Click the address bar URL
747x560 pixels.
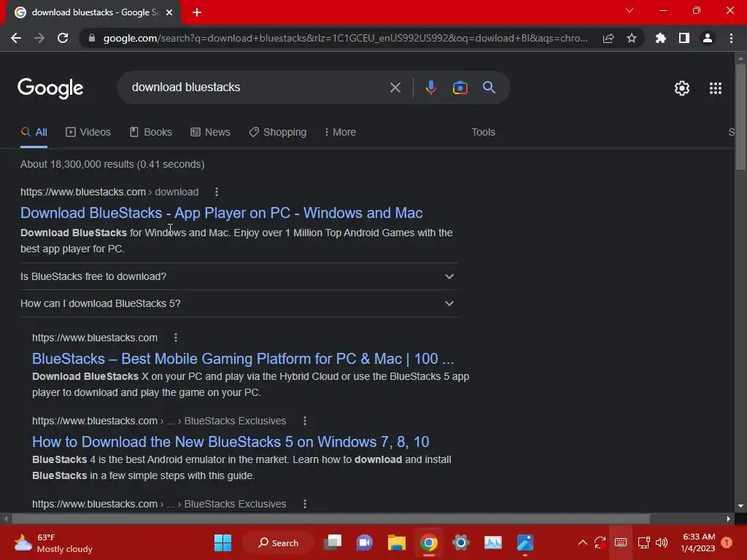coord(345,38)
